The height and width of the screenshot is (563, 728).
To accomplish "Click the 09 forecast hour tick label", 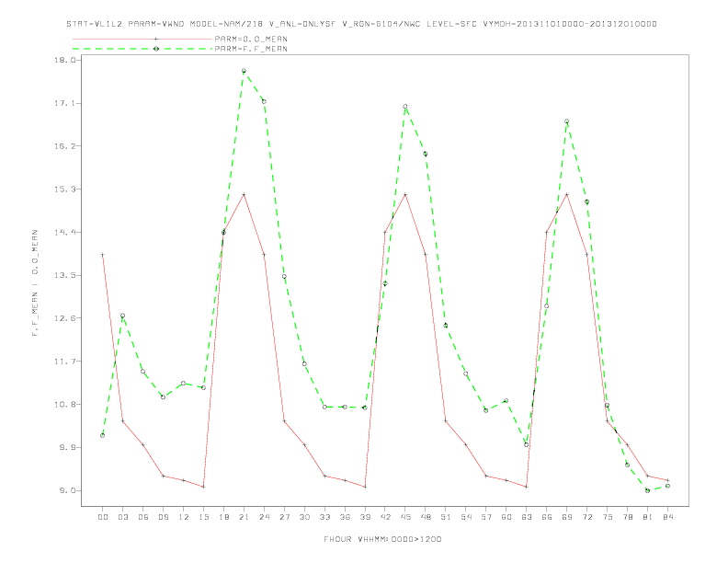I will pyautogui.click(x=163, y=517).
